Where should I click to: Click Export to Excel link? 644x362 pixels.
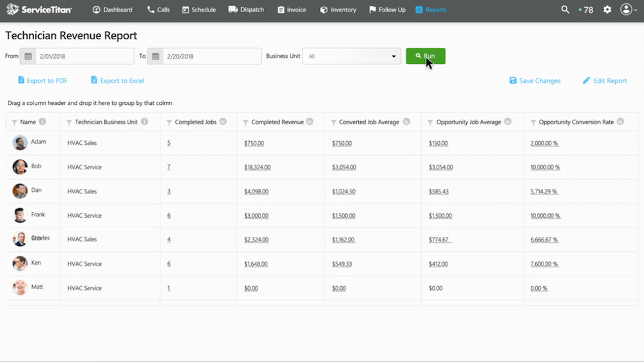pyautogui.click(x=117, y=81)
